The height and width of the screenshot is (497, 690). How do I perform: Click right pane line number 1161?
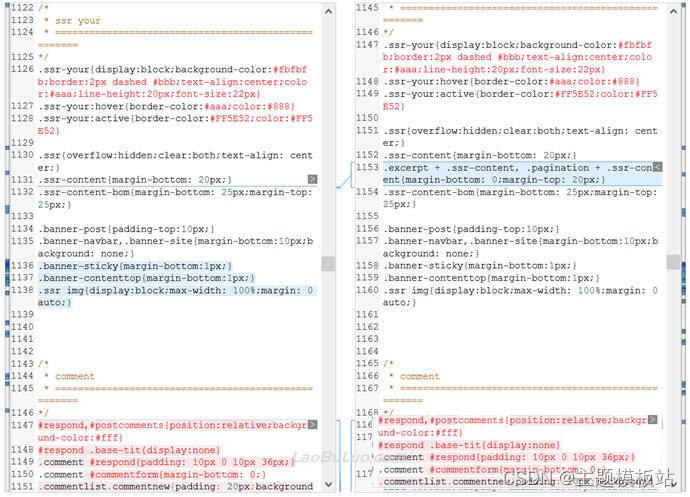click(x=367, y=314)
